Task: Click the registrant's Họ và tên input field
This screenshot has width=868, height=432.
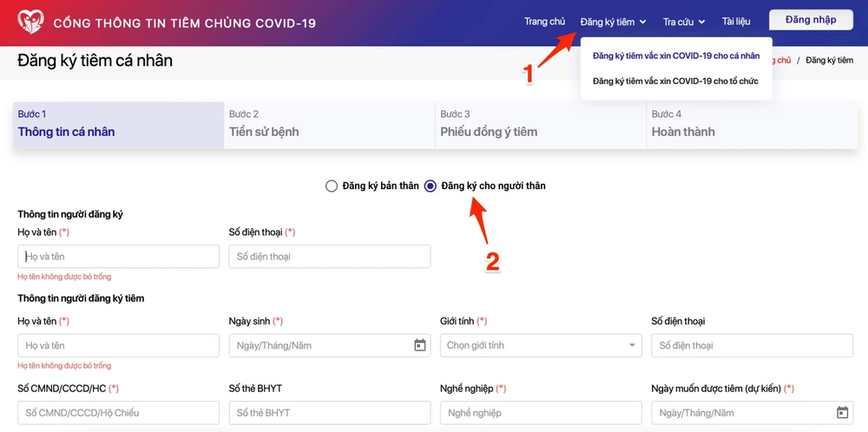Action: coord(118,257)
